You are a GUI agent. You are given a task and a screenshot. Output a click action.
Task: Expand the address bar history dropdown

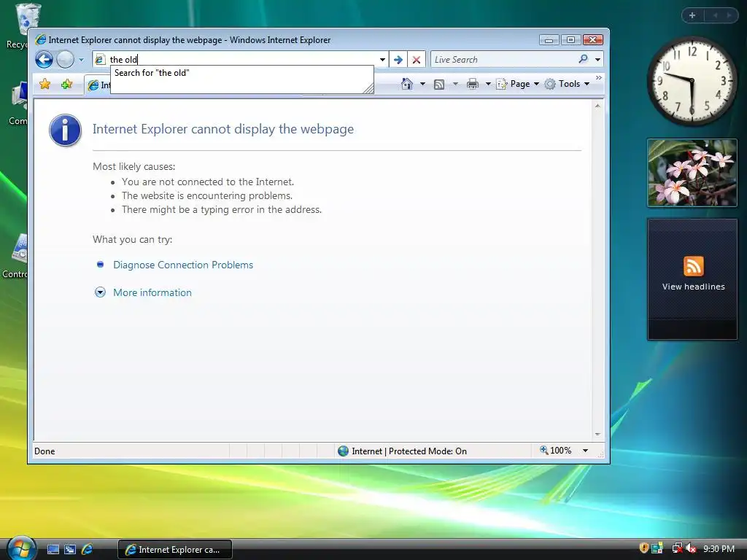[x=382, y=60]
